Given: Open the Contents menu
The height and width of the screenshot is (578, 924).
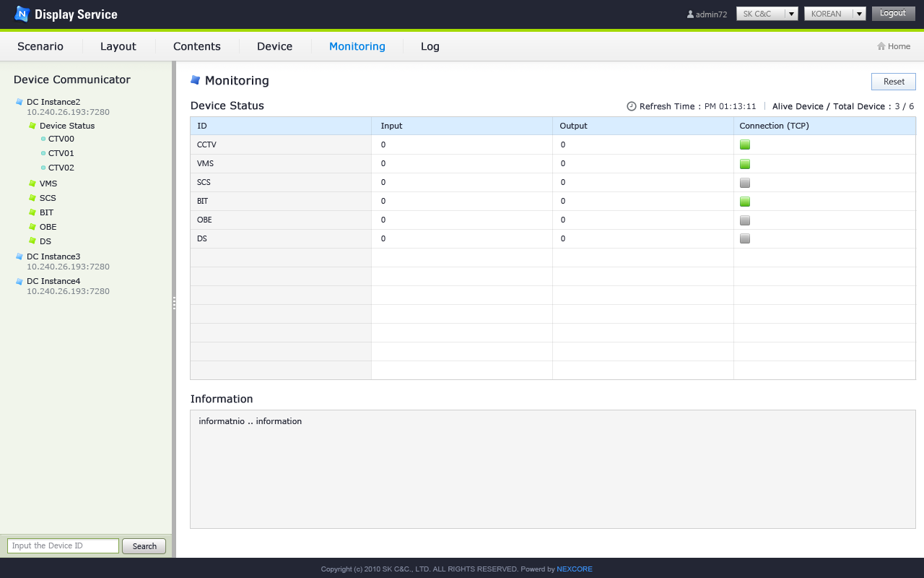Looking at the screenshot, I should point(197,46).
